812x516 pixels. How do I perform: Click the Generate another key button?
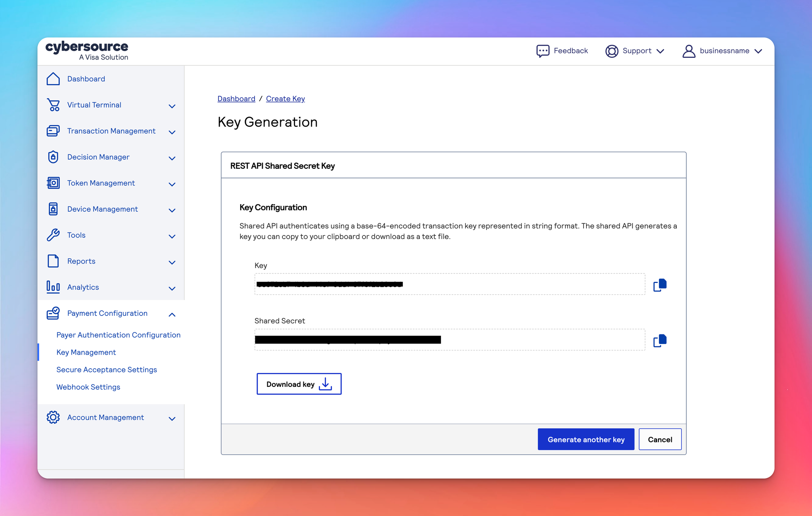[586, 439]
